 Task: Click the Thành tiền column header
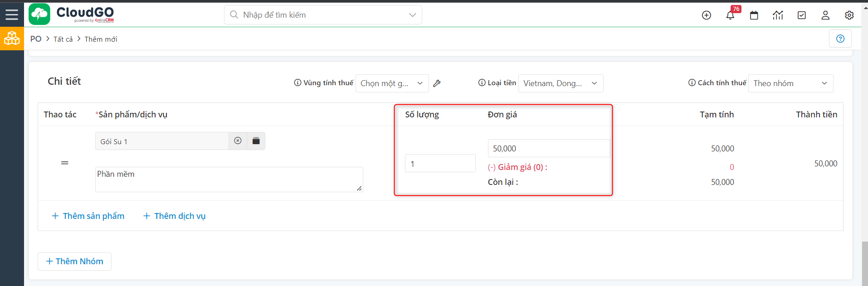(816, 115)
